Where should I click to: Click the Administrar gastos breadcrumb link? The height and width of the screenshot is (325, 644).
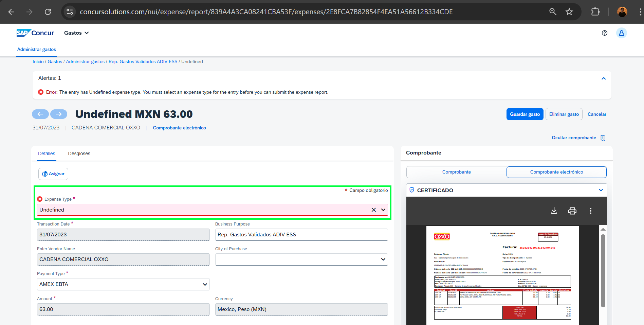click(85, 61)
